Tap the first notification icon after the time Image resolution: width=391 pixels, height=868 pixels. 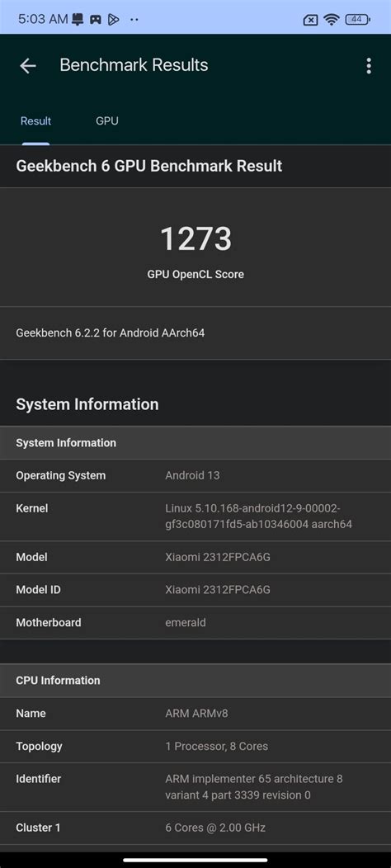coord(78,19)
